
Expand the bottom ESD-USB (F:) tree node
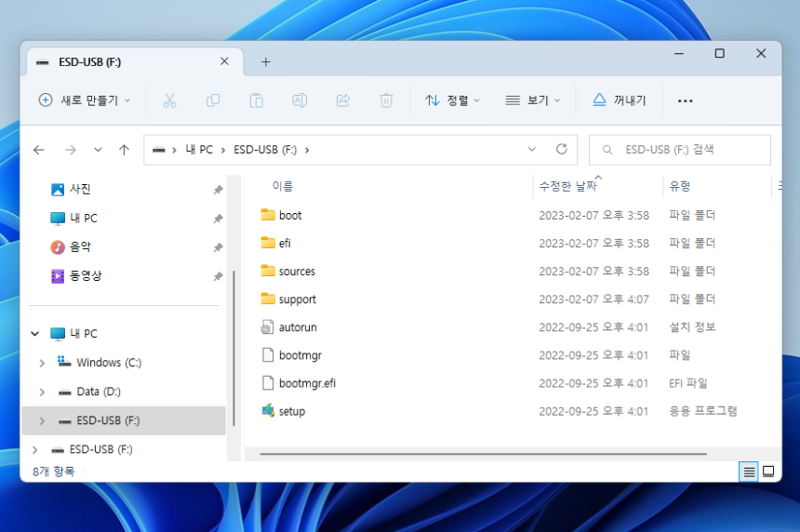coord(34,450)
